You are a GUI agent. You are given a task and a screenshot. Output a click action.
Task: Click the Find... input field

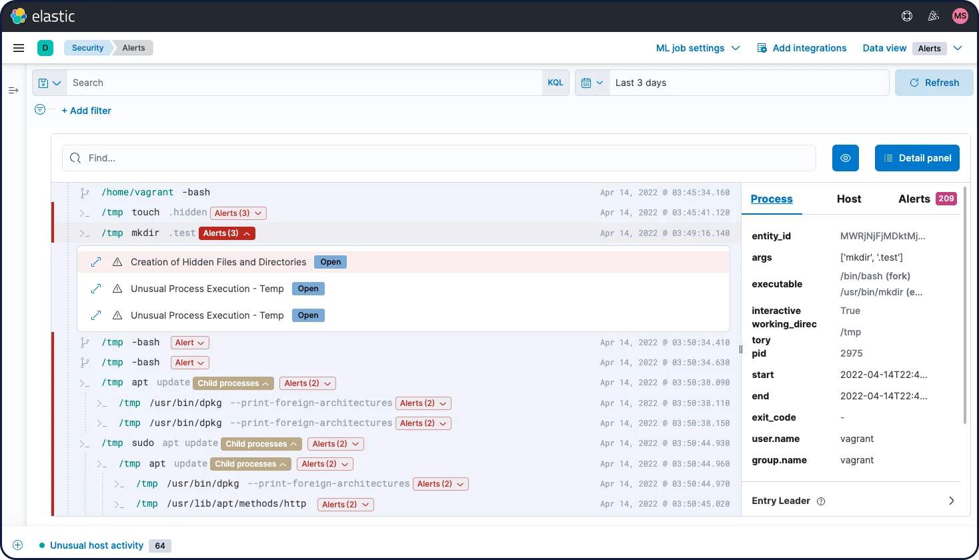439,158
